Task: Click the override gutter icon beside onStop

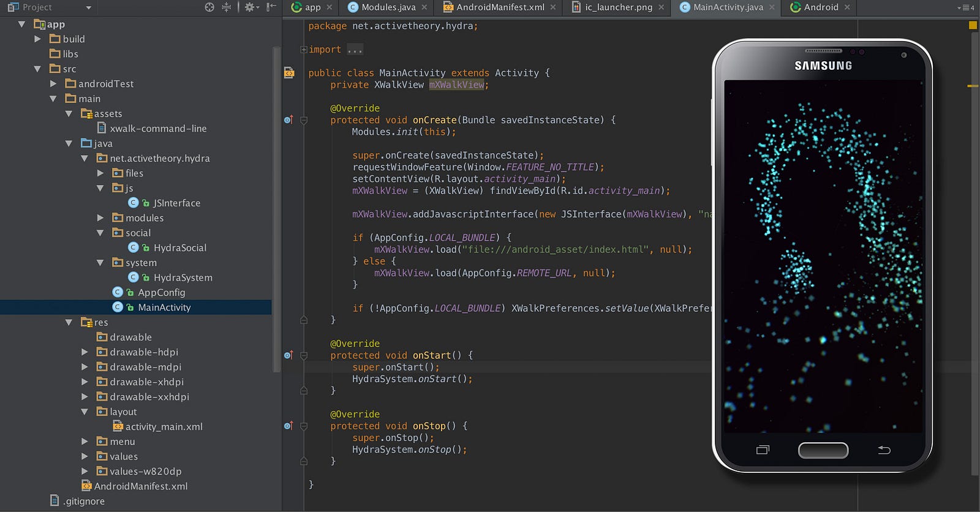Action: (x=288, y=426)
